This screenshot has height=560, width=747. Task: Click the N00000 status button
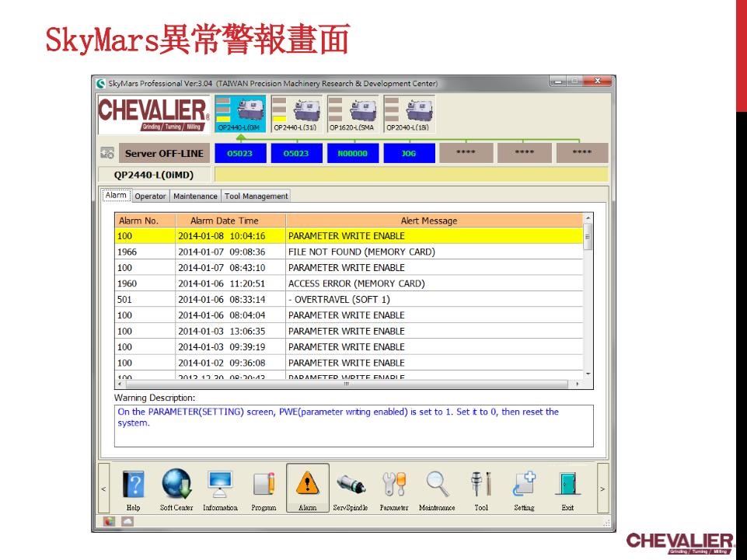352,154
